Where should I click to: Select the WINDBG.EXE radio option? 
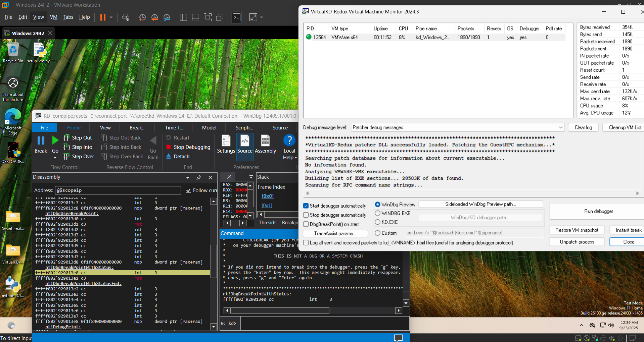click(x=378, y=213)
